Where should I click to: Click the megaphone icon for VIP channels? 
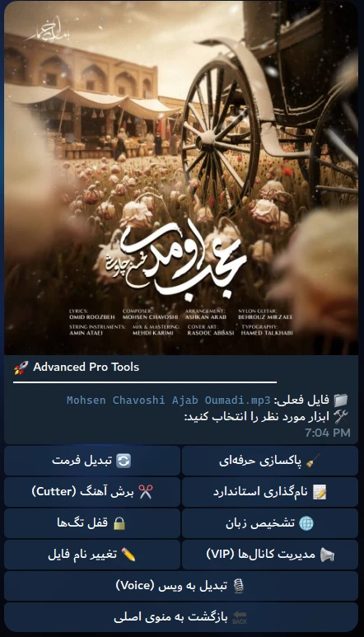coord(327,555)
